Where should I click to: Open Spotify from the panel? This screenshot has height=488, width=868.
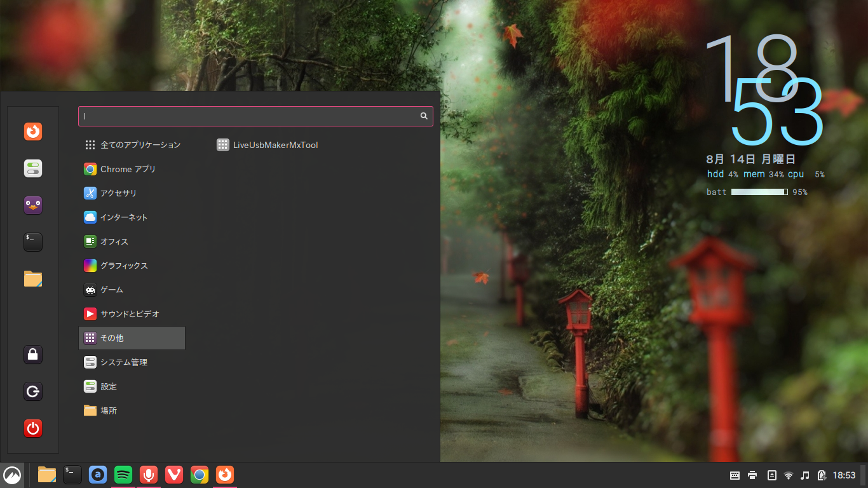(123, 475)
